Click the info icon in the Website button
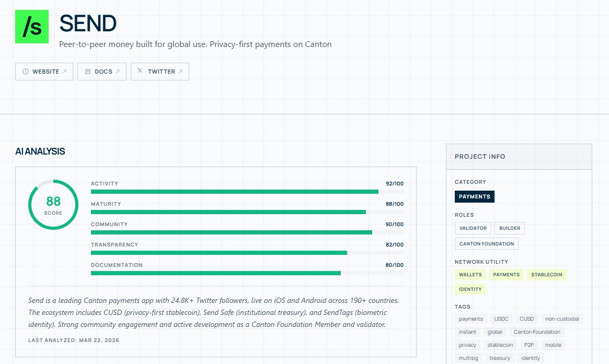The width and height of the screenshot is (609, 364). click(26, 72)
